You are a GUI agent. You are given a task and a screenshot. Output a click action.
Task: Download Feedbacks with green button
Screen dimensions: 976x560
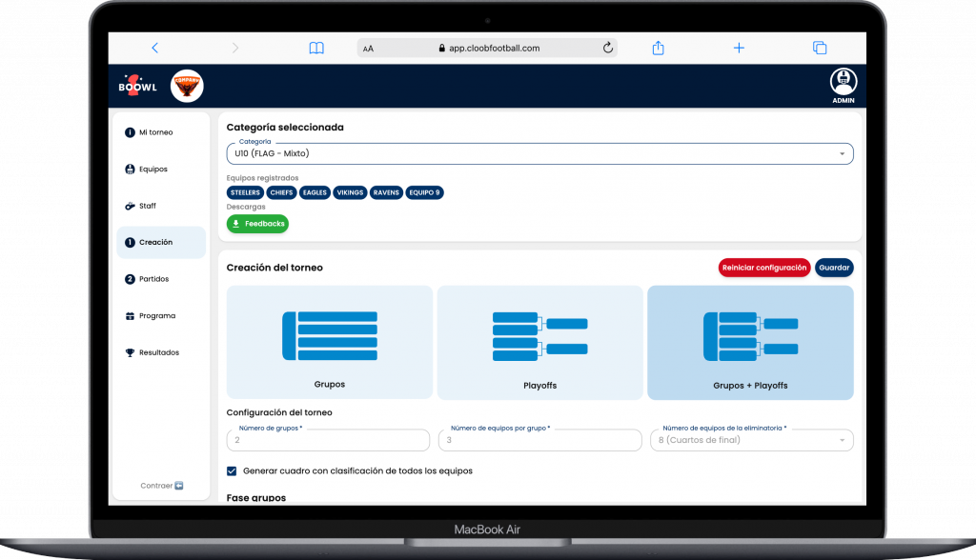(x=257, y=224)
